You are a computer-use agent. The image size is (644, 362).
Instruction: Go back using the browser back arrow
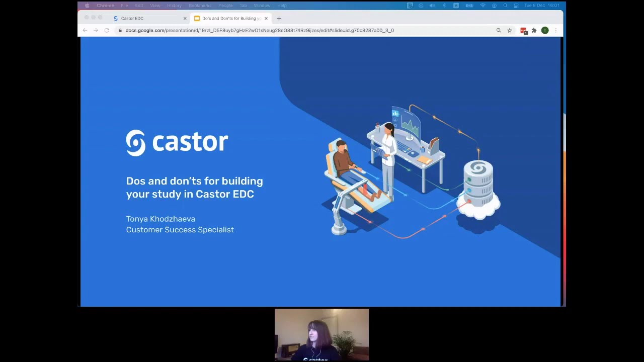pos(85,31)
